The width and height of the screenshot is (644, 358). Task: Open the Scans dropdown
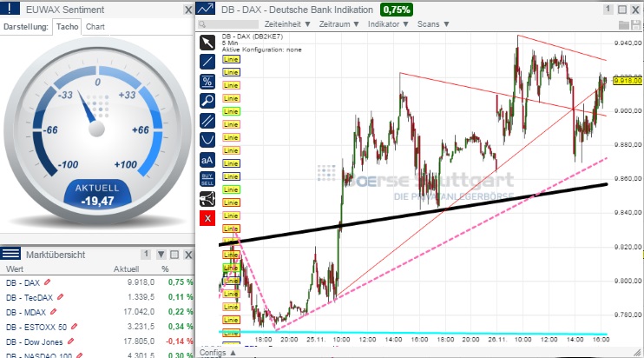coord(433,24)
